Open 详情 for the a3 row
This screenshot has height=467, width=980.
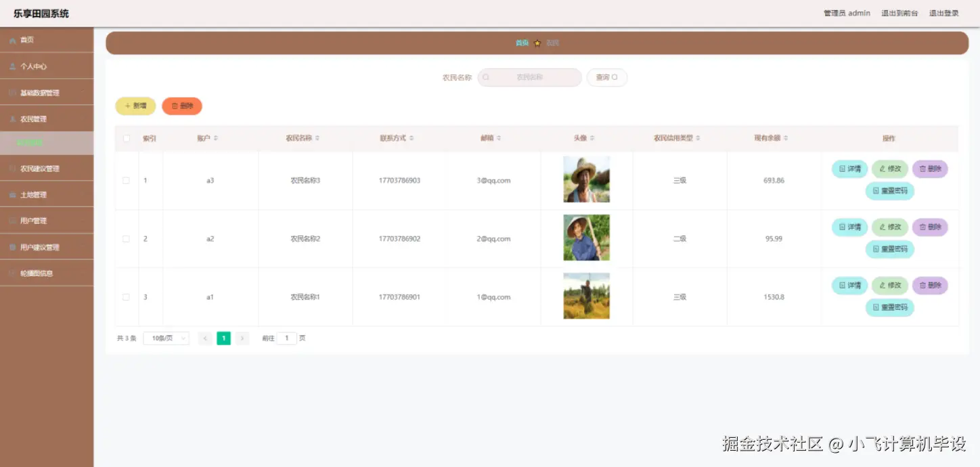849,169
